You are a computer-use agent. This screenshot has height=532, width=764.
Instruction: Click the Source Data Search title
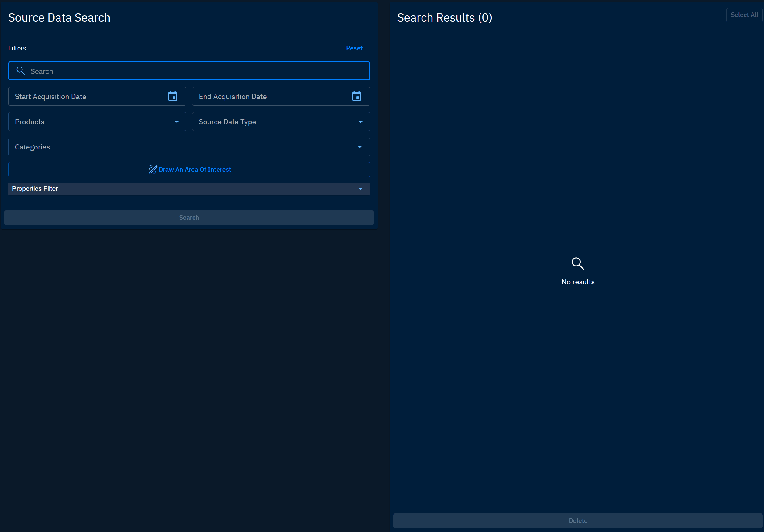click(x=59, y=18)
